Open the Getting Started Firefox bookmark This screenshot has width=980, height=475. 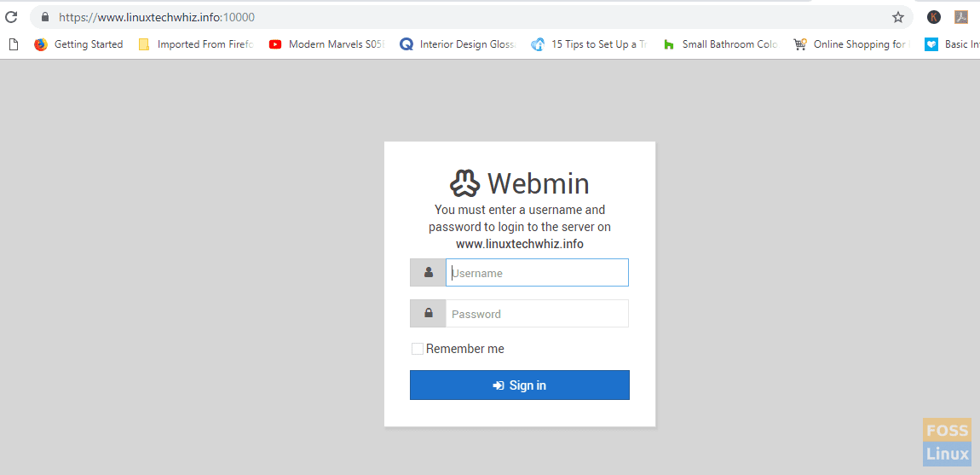click(x=78, y=44)
